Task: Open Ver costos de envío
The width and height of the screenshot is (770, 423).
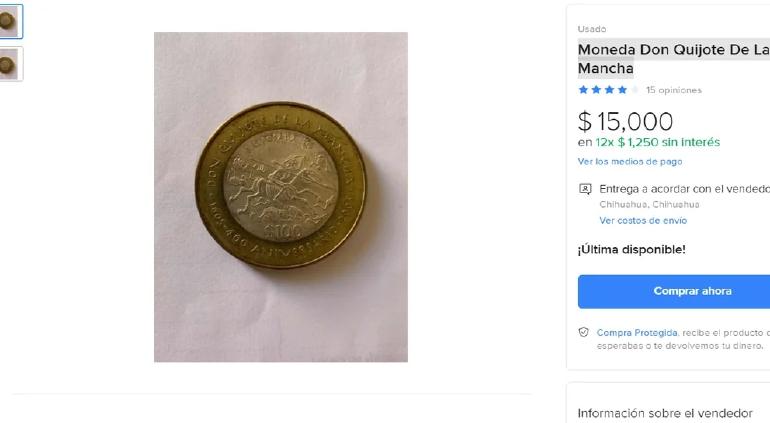Action: click(643, 220)
